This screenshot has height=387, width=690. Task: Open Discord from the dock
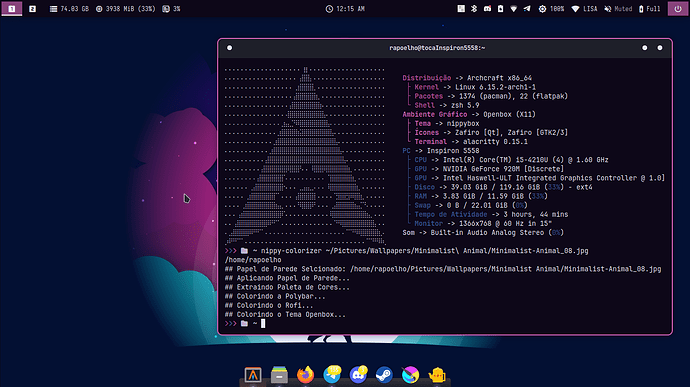[358, 375]
